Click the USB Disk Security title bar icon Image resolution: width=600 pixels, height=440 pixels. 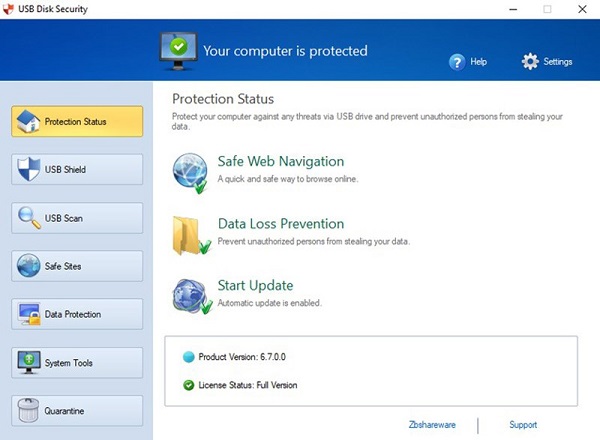(x=8, y=9)
